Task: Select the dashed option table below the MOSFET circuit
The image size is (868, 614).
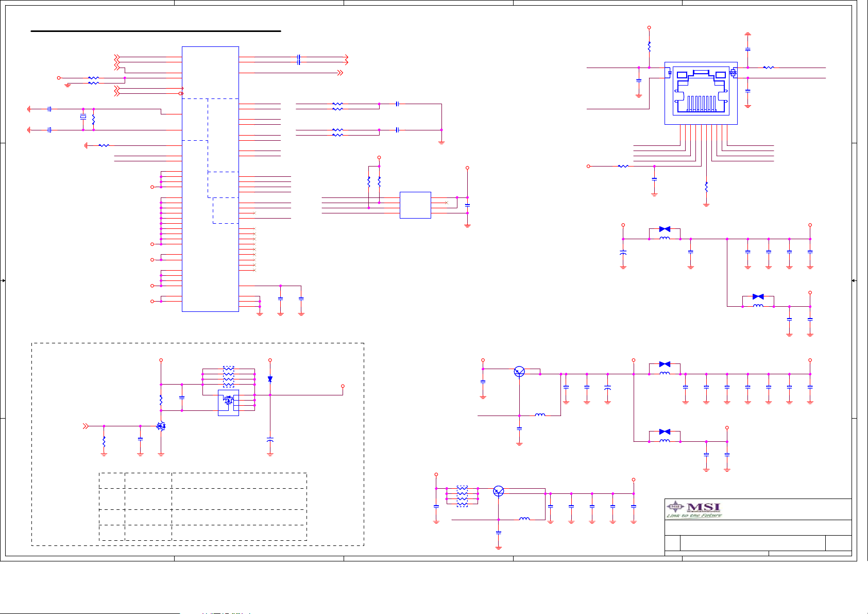Action: click(x=203, y=507)
